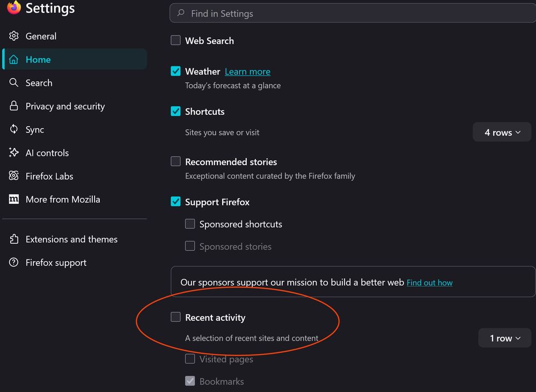Click the Home house icon
This screenshot has width=536, height=392.
(13, 60)
